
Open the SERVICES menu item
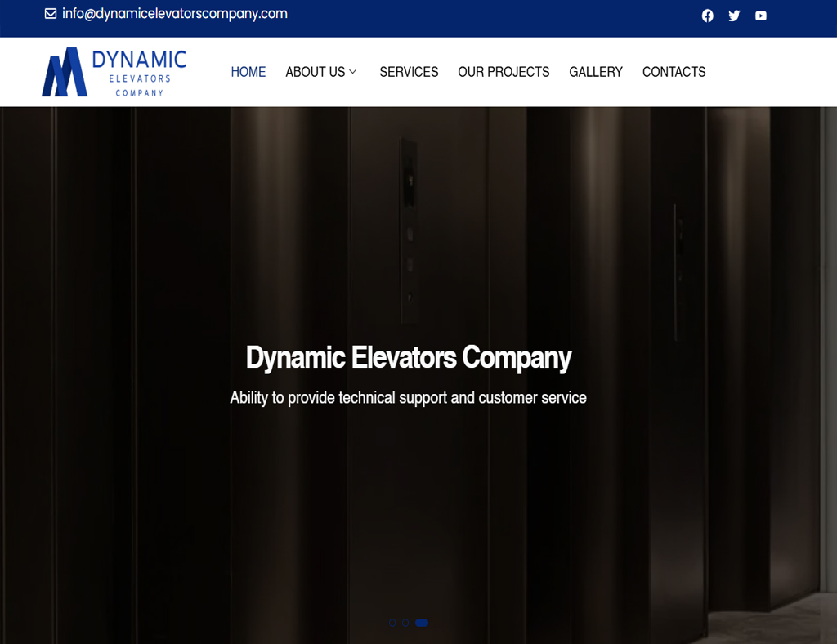(x=409, y=71)
